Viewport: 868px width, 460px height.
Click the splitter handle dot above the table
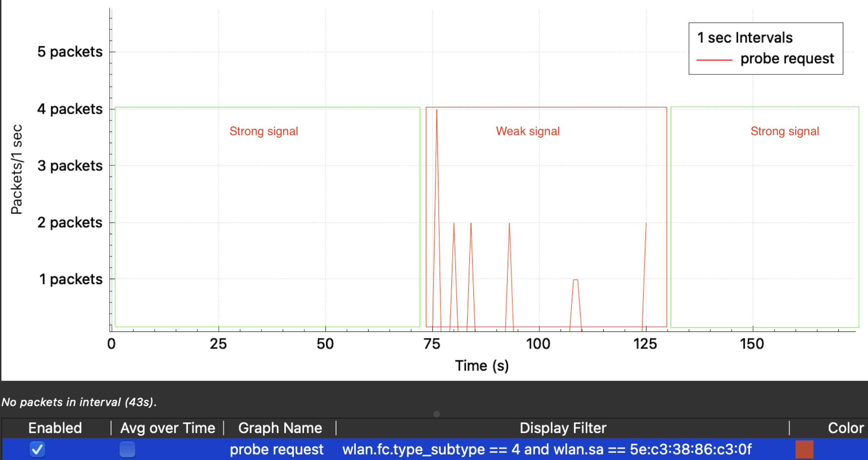tap(437, 414)
